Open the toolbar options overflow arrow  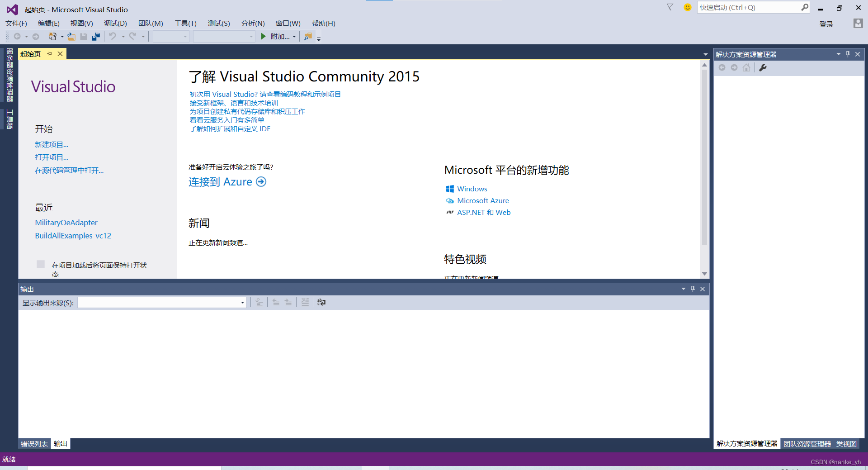coord(319,39)
